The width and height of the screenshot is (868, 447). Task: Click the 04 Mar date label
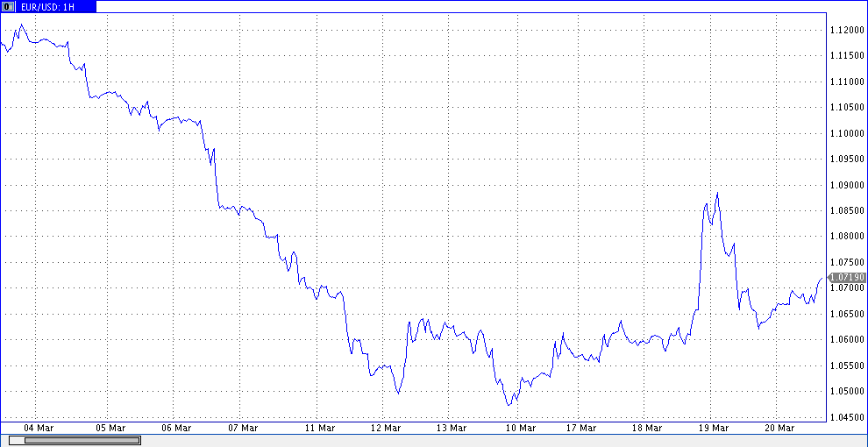tap(39, 429)
